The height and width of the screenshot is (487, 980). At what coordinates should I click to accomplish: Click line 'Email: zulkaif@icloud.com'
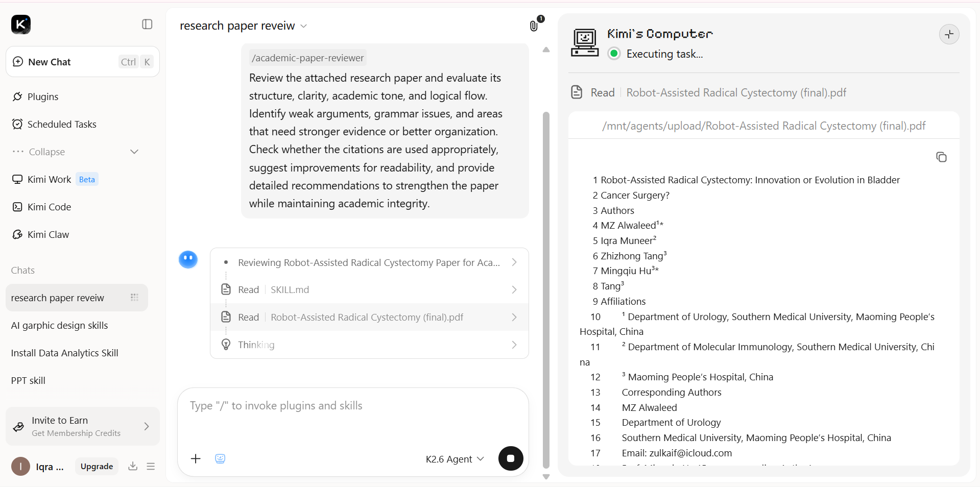(677, 453)
